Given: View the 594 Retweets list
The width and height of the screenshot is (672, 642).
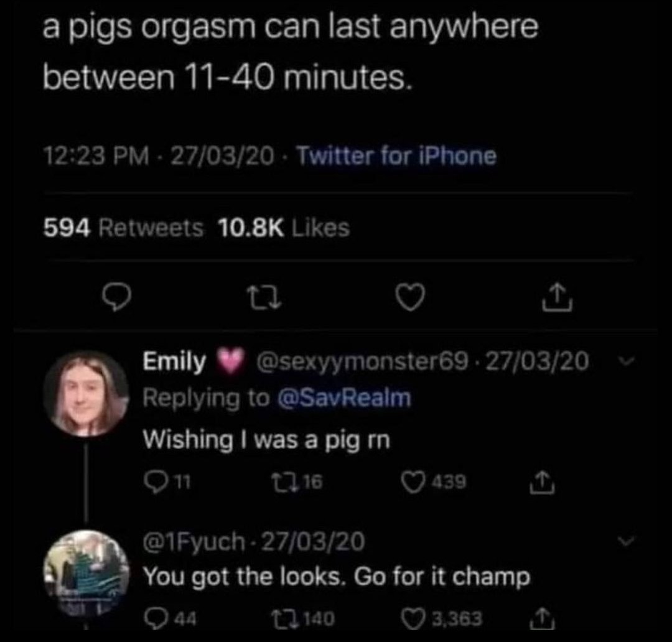Looking at the screenshot, I should click(123, 229).
